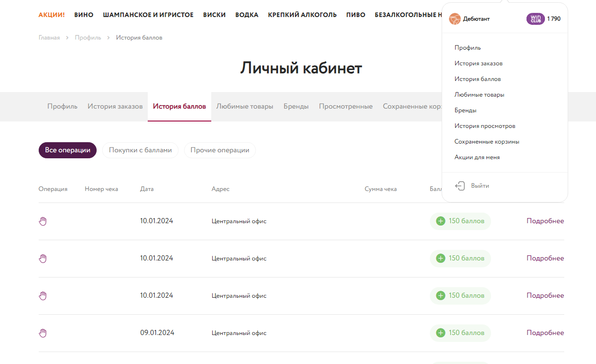Image resolution: width=596 pixels, height=364 pixels.
Task: Click the hand icon in the 09.01.2024 row
Action: 43,333
